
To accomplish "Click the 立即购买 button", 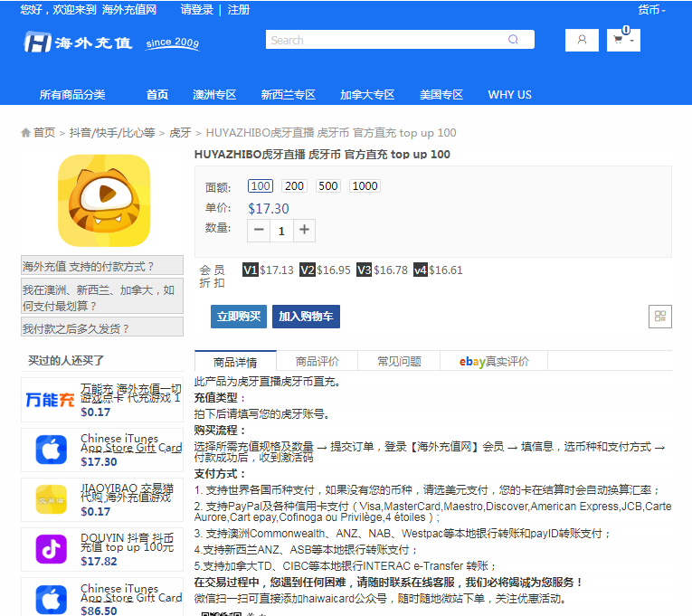I will point(239,317).
